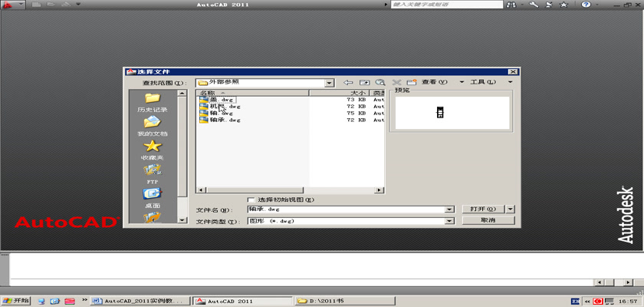Close the 选择文件 dialog
This screenshot has width=644, height=307.
click(512, 72)
